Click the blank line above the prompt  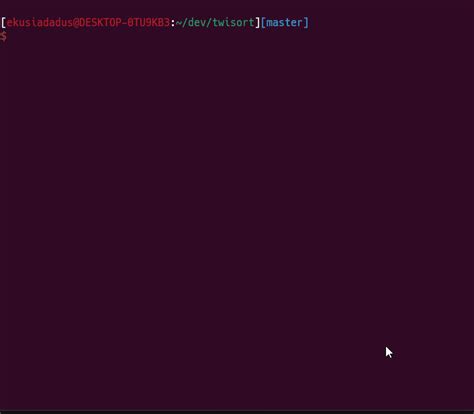click(237, 8)
